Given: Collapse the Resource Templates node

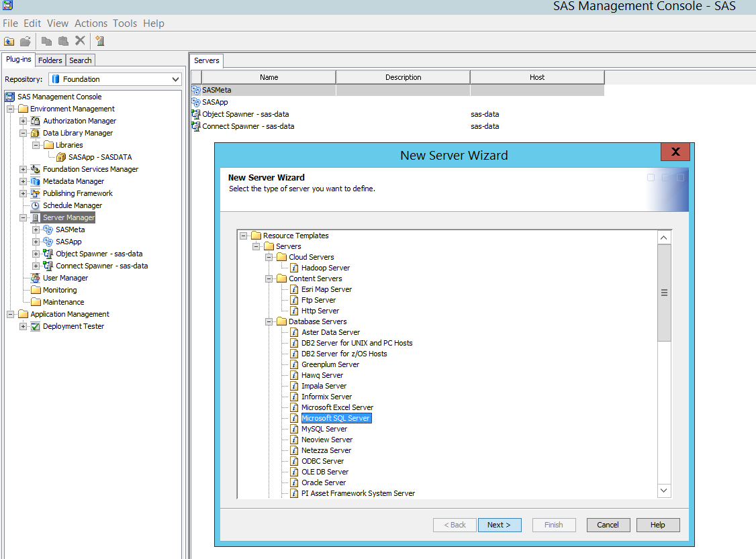Looking at the screenshot, I should click(244, 236).
